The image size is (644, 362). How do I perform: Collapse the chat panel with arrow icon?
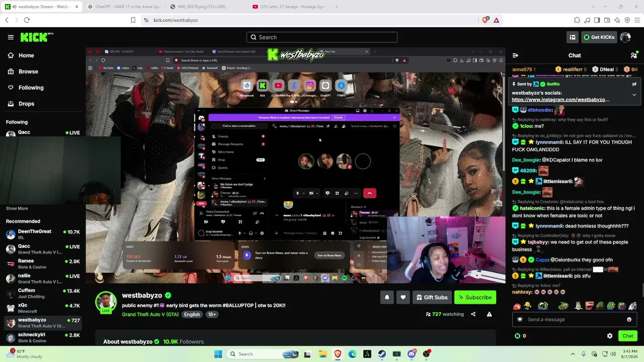click(x=515, y=55)
